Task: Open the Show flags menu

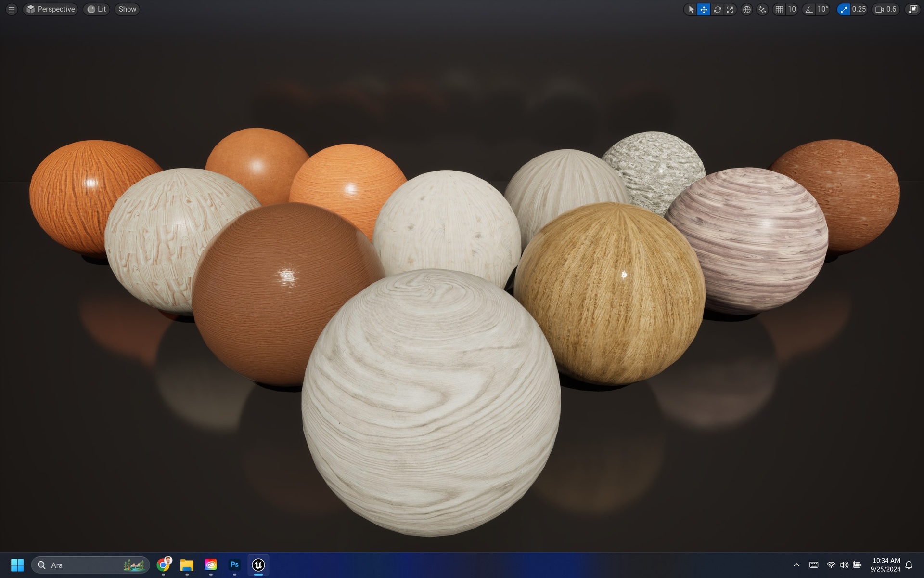Action: coord(128,9)
